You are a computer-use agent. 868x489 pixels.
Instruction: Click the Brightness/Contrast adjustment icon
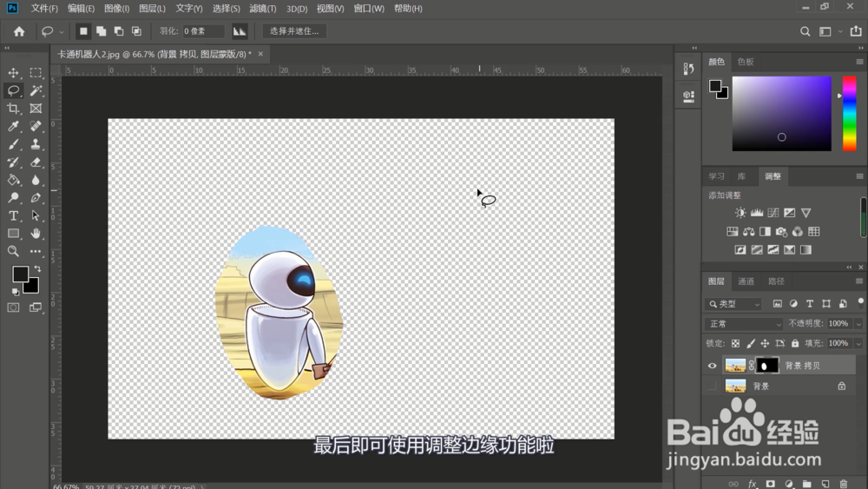(740, 213)
